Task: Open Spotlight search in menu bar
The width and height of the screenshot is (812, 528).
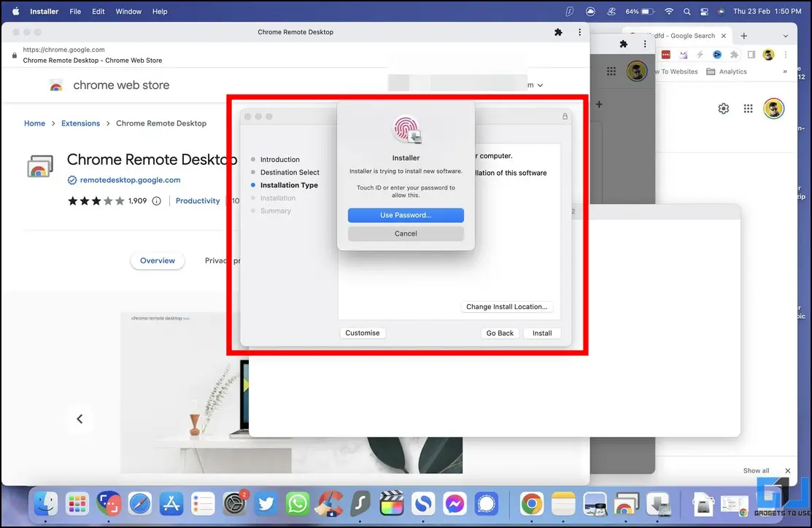Action: point(687,12)
